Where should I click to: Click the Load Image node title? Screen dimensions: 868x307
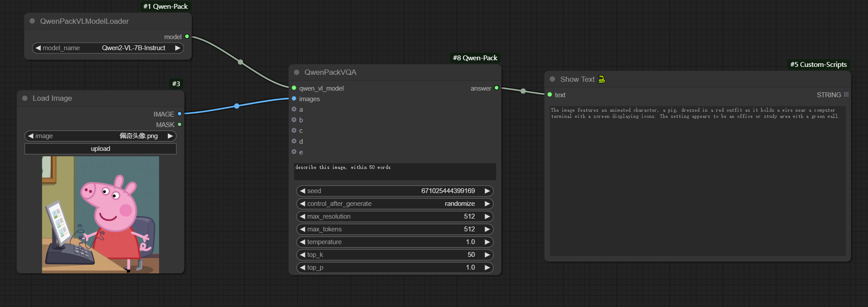tap(52, 98)
